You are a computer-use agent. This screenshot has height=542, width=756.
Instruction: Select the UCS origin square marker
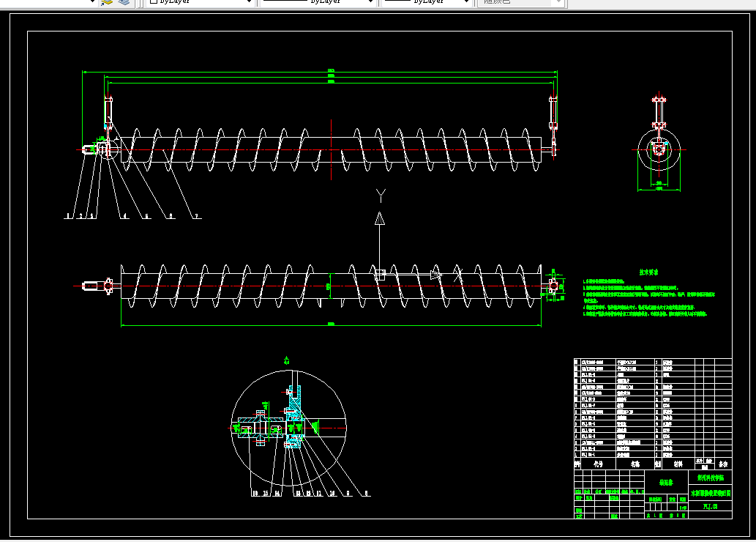380,275
